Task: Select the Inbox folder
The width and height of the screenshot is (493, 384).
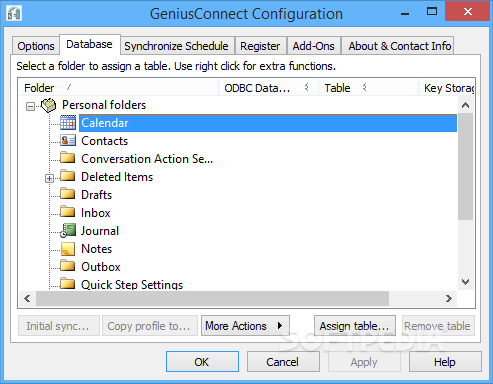Action: 96,213
